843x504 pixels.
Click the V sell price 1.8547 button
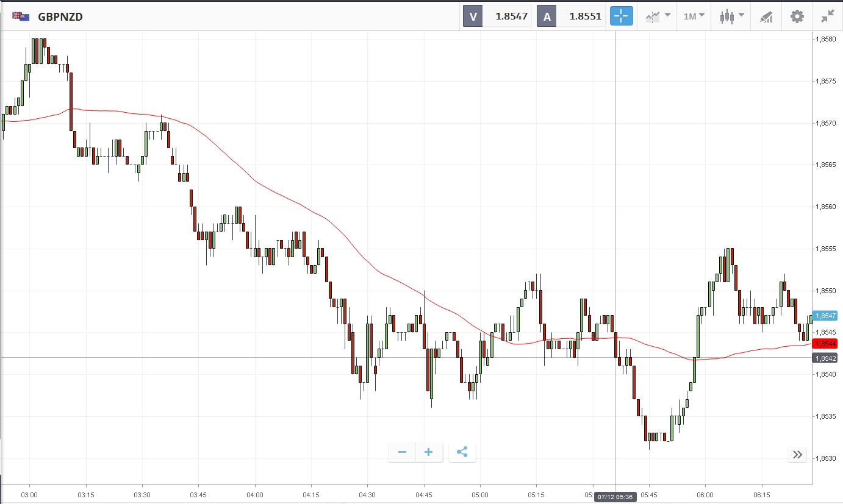tap(497, 16)
